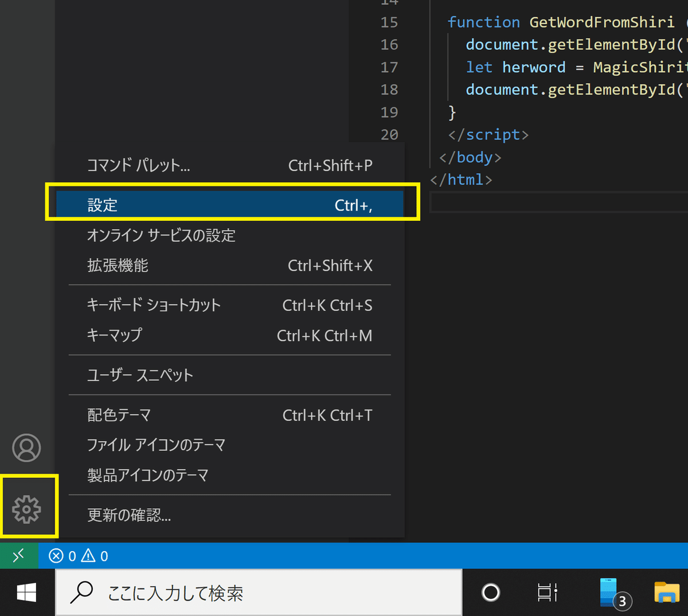Open the Accounts profile icon

[27, 447]
